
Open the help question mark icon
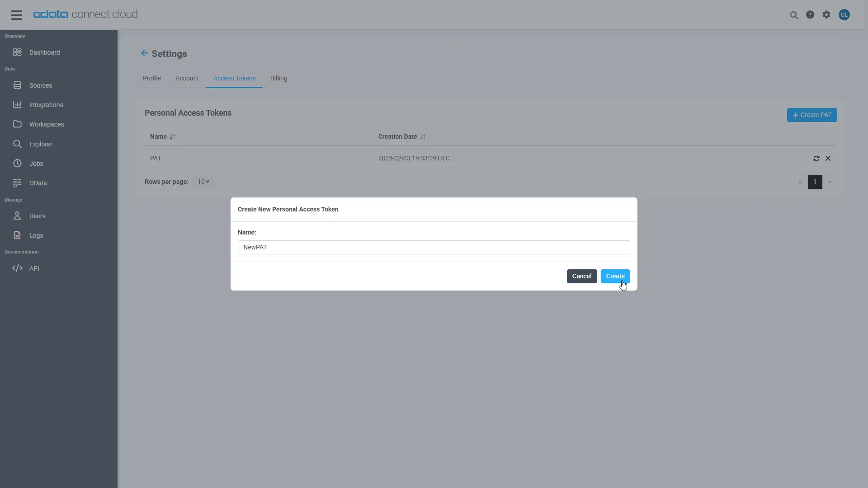810,15
